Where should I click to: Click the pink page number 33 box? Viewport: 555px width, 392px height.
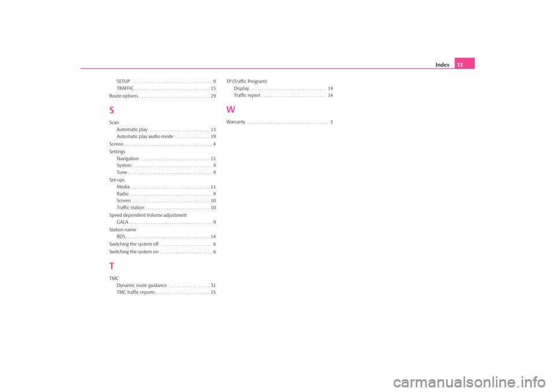(x=464, y=64)
